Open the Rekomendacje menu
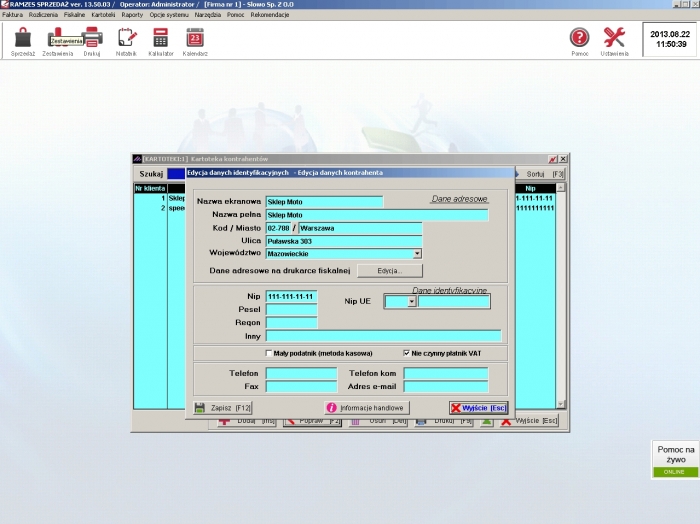The height and width of the screenshot is (524, 700). (x=270, y=15)
